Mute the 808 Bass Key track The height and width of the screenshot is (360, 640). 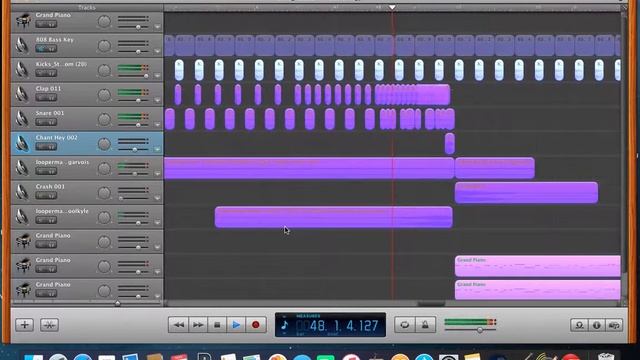pyautogui.click(x=41, y=49)
